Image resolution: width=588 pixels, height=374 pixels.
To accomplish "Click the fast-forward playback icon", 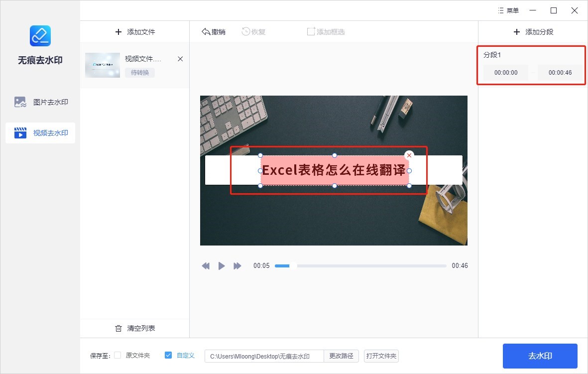I will coord(237,266).
